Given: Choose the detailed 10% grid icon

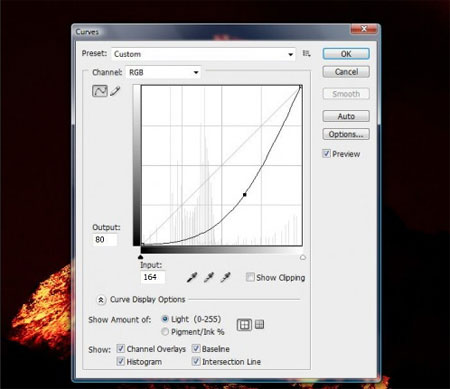Looking at the screenshot, I should click(259, 324).
